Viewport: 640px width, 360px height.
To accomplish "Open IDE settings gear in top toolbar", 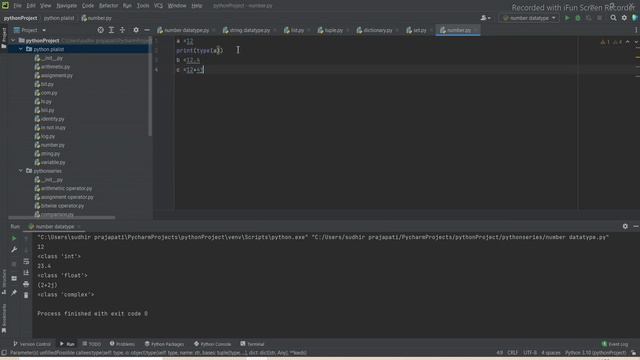I will click(624, 18).
